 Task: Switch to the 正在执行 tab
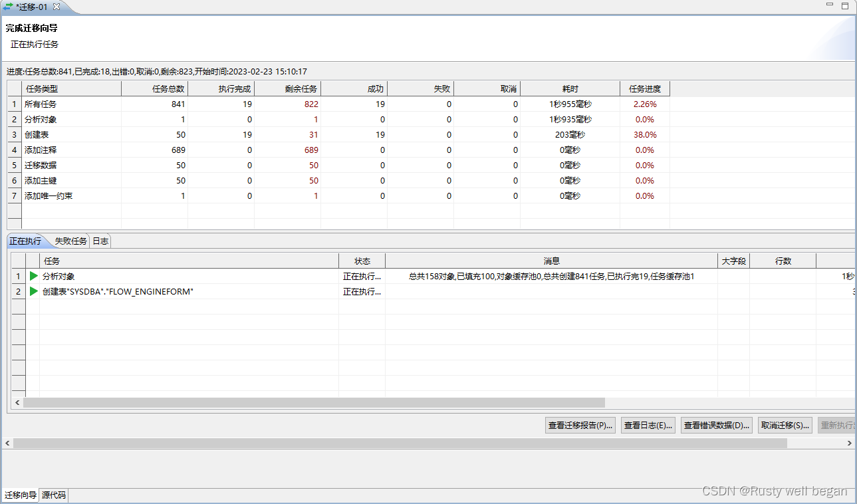(x=25, y=241)
